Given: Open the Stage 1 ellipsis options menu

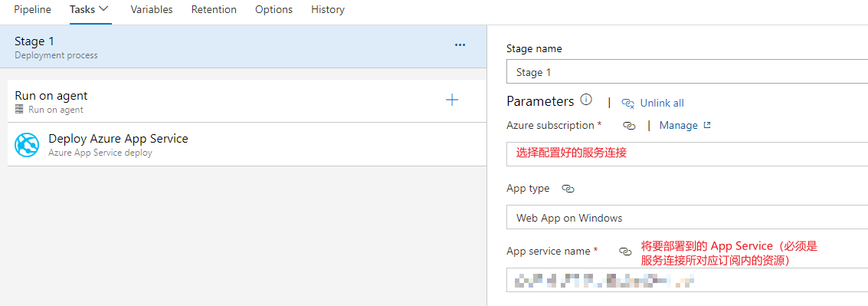Looking at the screenshot, I should (x=460, y=45).
